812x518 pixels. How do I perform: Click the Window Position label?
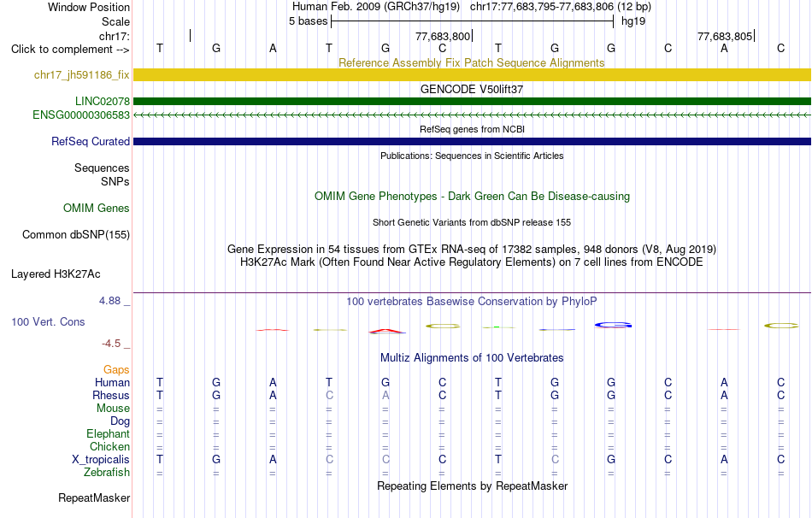point(89,7)
